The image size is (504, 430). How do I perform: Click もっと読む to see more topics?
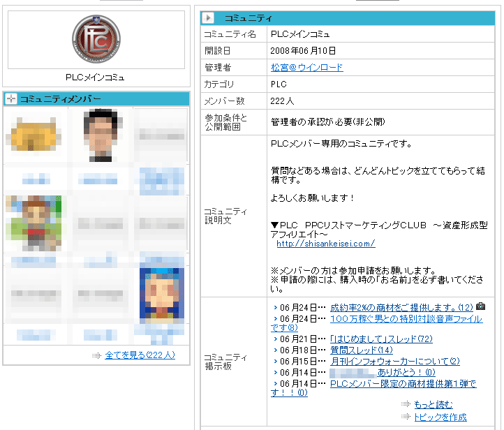click(433, 404)
